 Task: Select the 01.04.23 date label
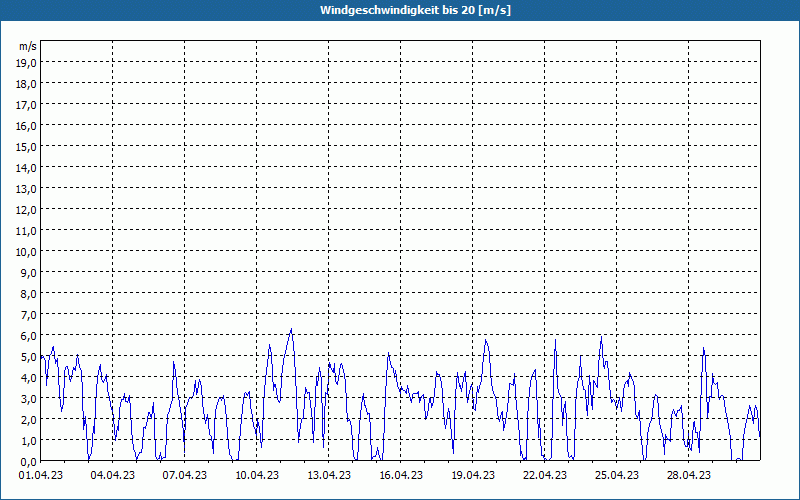click(x=41, y=476)
